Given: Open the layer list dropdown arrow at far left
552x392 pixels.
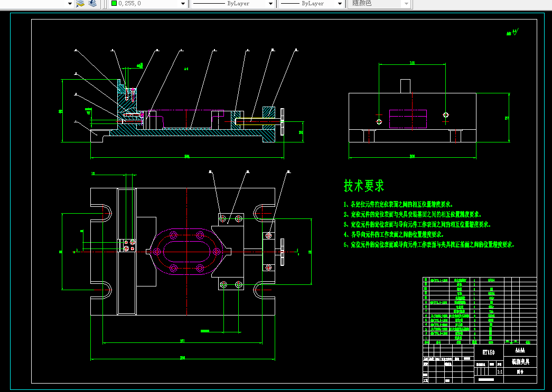Looking at the screenshot, I should [70, 4].
